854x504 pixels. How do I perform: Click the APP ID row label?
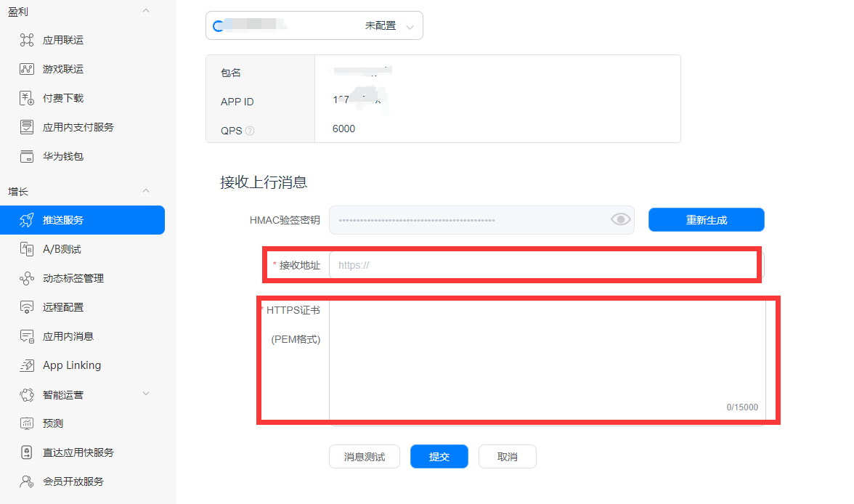[x=237, y=102]
